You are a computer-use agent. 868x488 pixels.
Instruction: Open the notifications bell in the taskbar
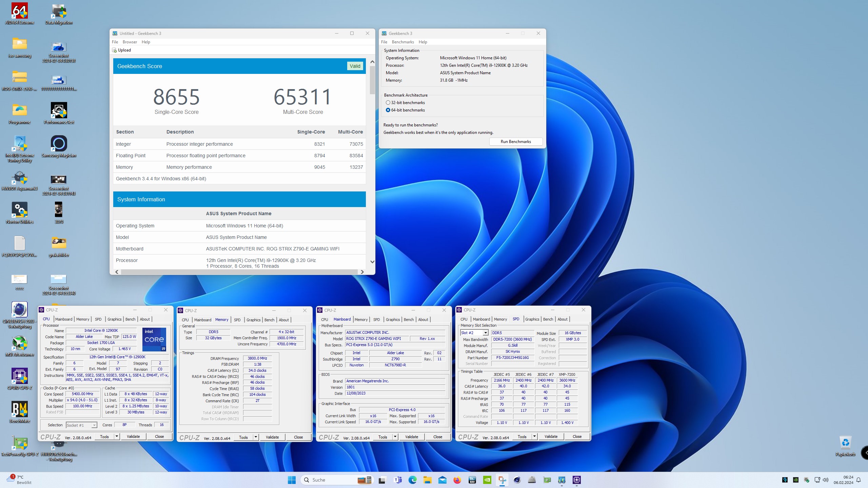coord(859,480)
